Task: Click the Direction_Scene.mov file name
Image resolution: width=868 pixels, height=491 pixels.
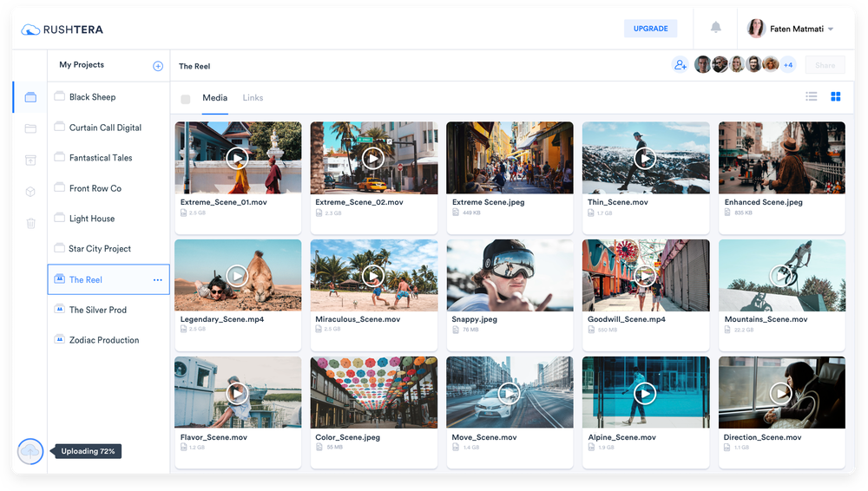Action: [x=762, y=437]
